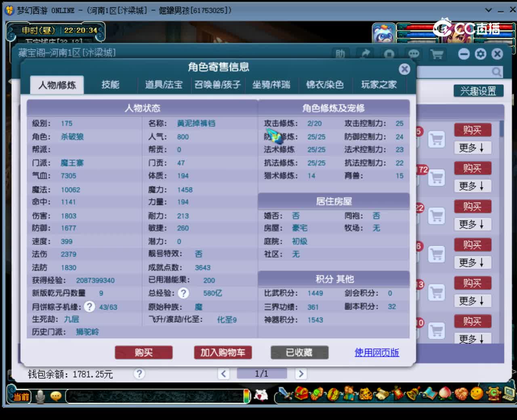Viewport: 517px width, 420px height.
Task: Click the 580亿 total experience value
Action: point(213,293)
